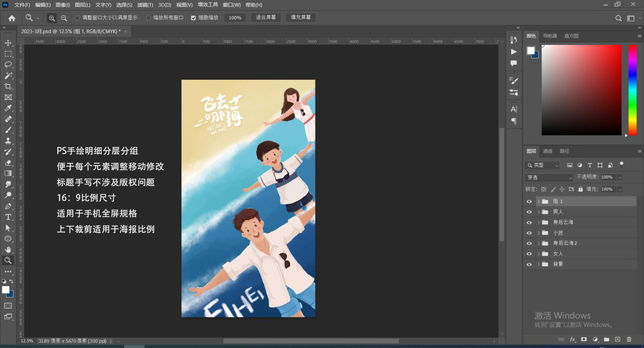644x348 pixels.
Task: Click the create new layer icon
Action: tap(618, 339)
